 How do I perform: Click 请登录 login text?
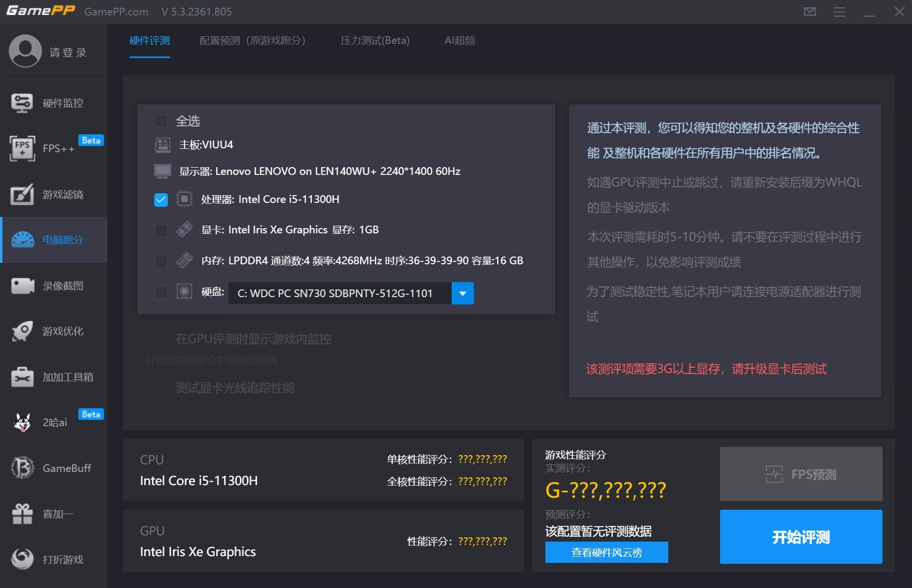pos(68,52)
